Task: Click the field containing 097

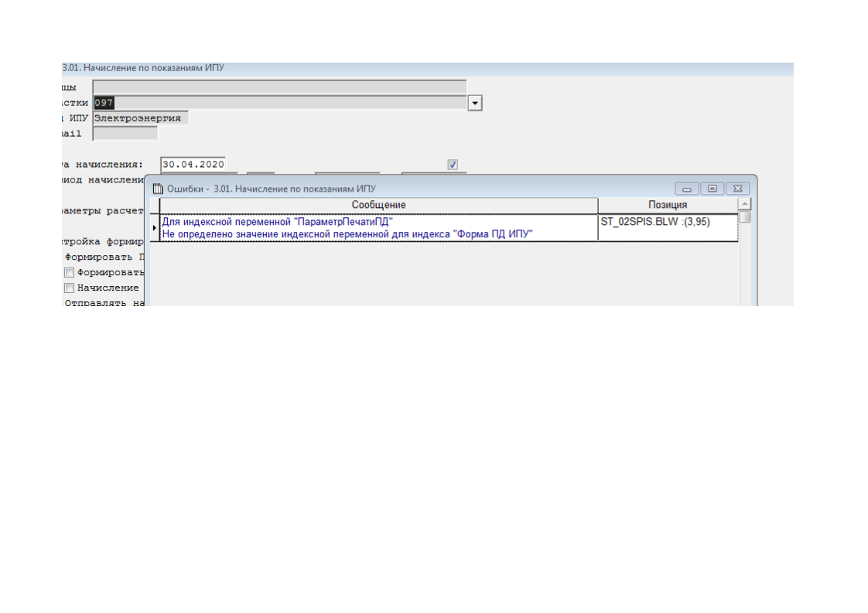Action: click(279, 102)
